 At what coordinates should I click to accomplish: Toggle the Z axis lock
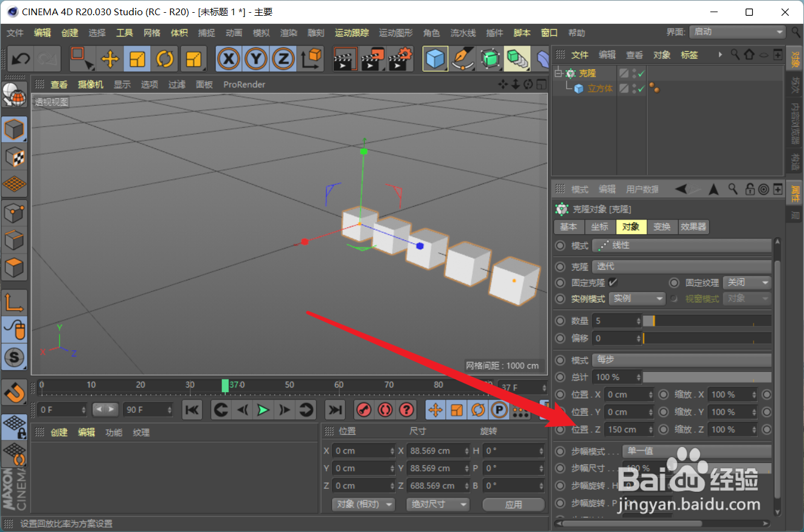tap(283, 59)
